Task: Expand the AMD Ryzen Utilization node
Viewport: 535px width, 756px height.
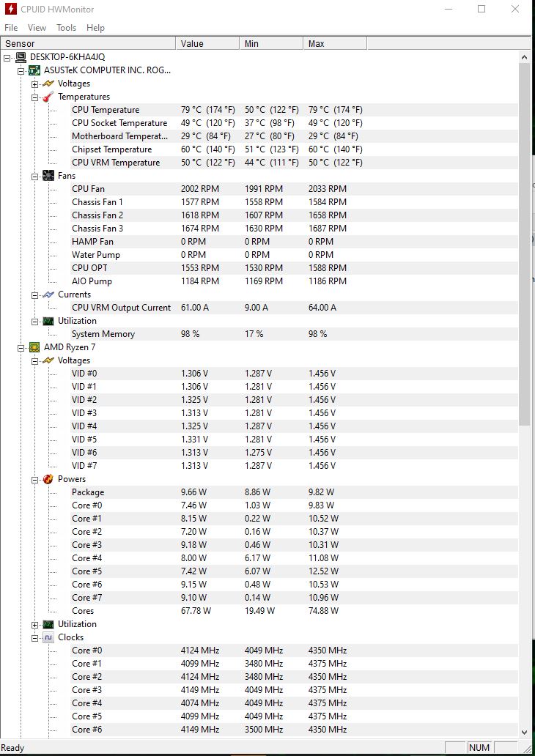Action: coord(34,624)
